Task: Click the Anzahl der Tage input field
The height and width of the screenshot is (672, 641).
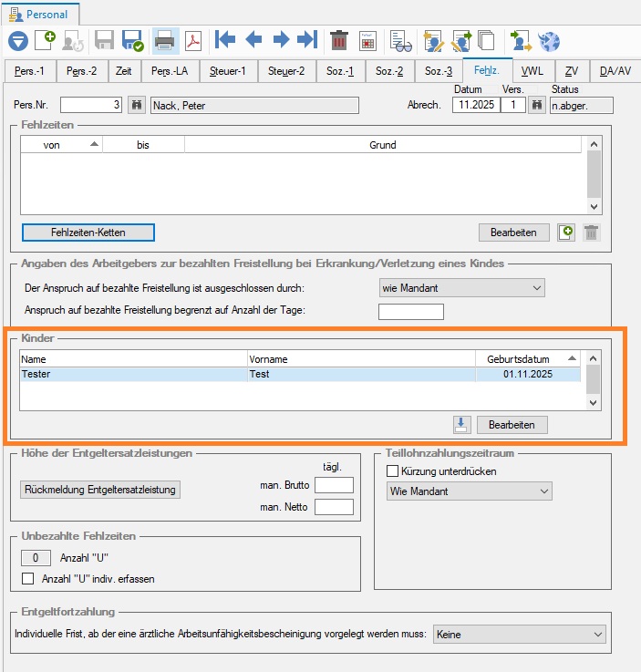Action: point(411,312)
